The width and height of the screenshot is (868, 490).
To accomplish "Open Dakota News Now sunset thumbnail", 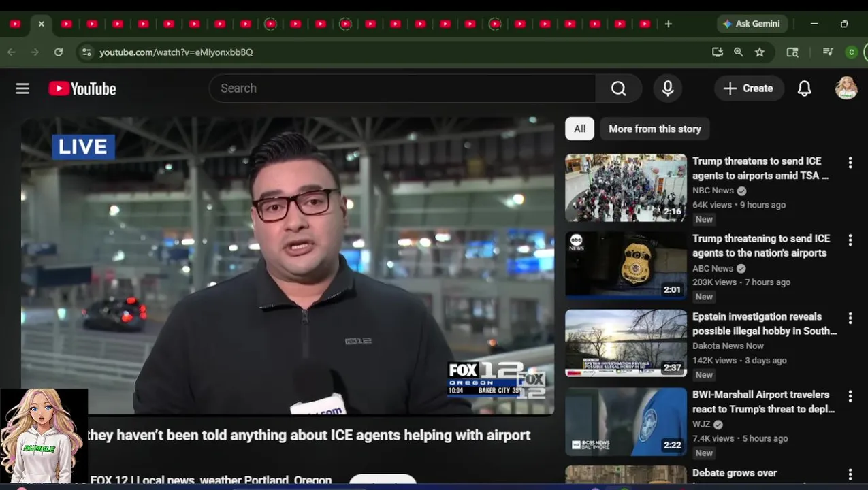I will click(x=626, y=344).
